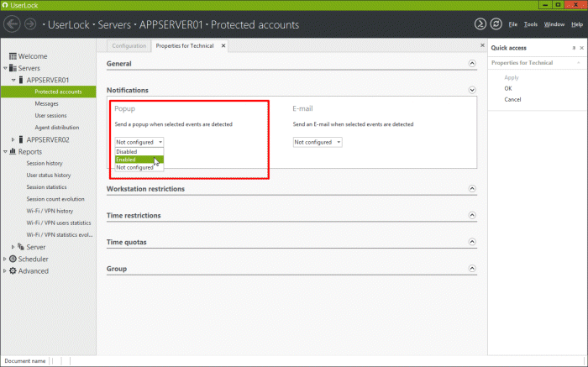Open the Tools menu

coord(530,24)
